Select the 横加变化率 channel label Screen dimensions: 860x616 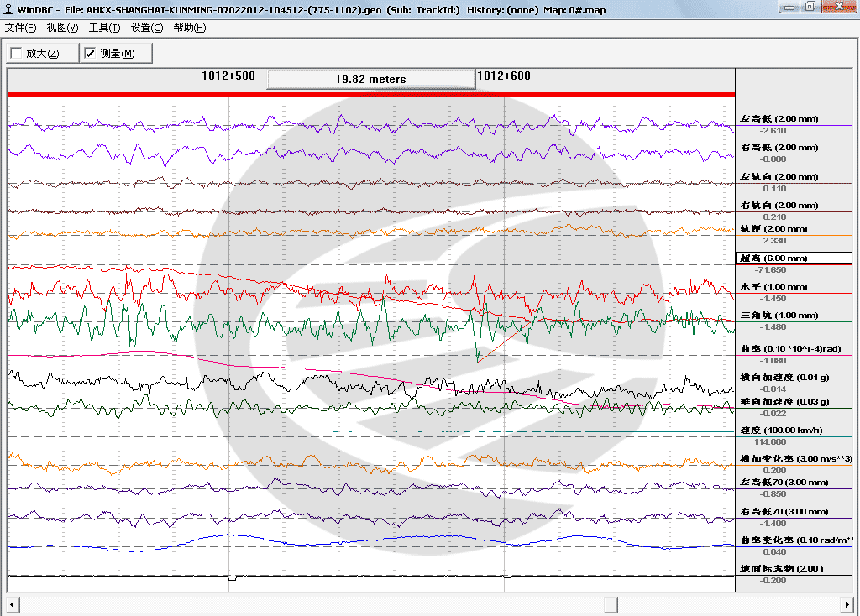coord(796,459)
